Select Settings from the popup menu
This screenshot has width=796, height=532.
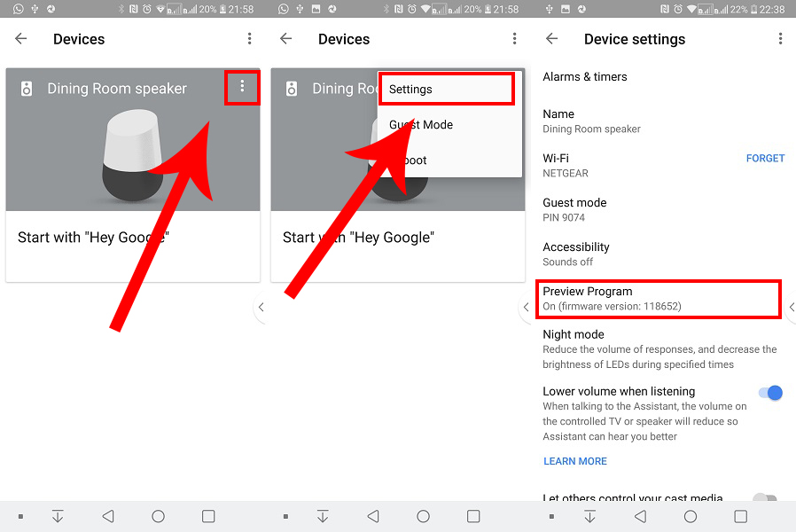(446, 89)
